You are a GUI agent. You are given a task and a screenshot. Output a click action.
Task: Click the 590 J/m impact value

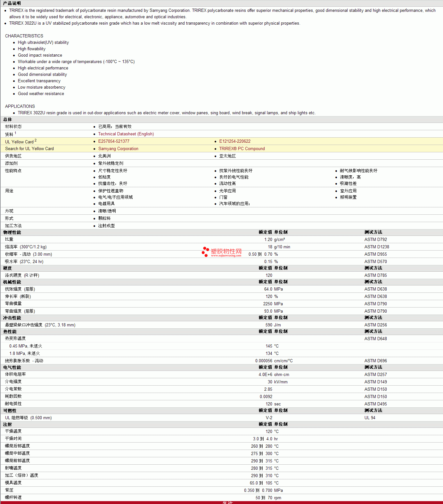tap(273, 325)
